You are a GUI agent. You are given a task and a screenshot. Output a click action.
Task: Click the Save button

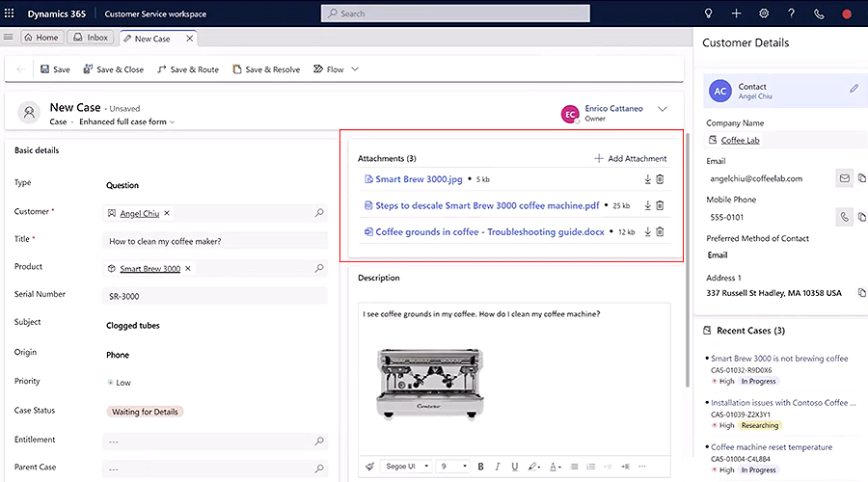click(x=55, y=69)
